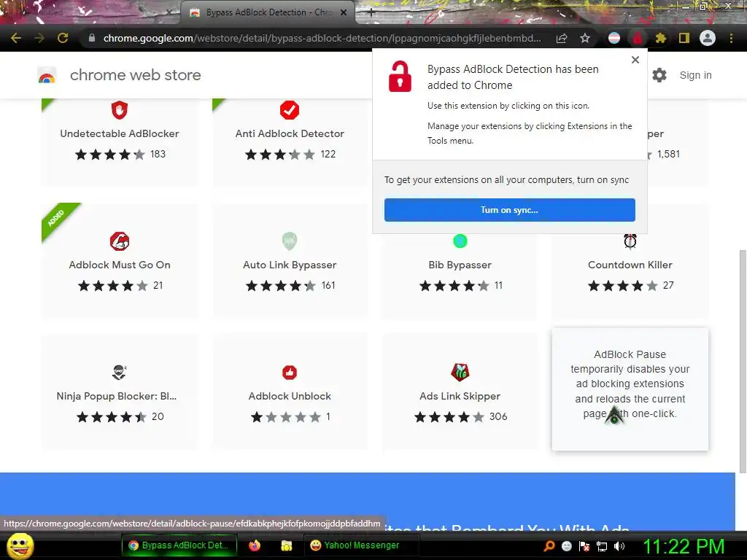Click the green Bib Bypasser icon
The width and height of the screenshot is (747, 560).
pyautogui.click(x=460, y=241)
